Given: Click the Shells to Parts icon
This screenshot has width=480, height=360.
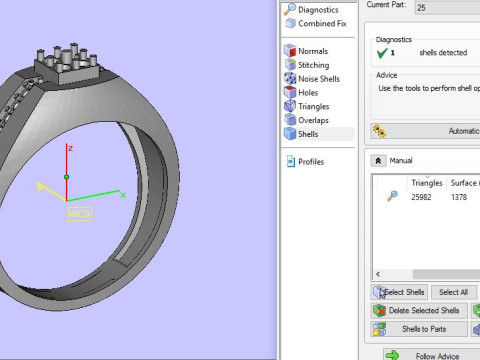Looking at the screenshot, I should click(380, 329).
